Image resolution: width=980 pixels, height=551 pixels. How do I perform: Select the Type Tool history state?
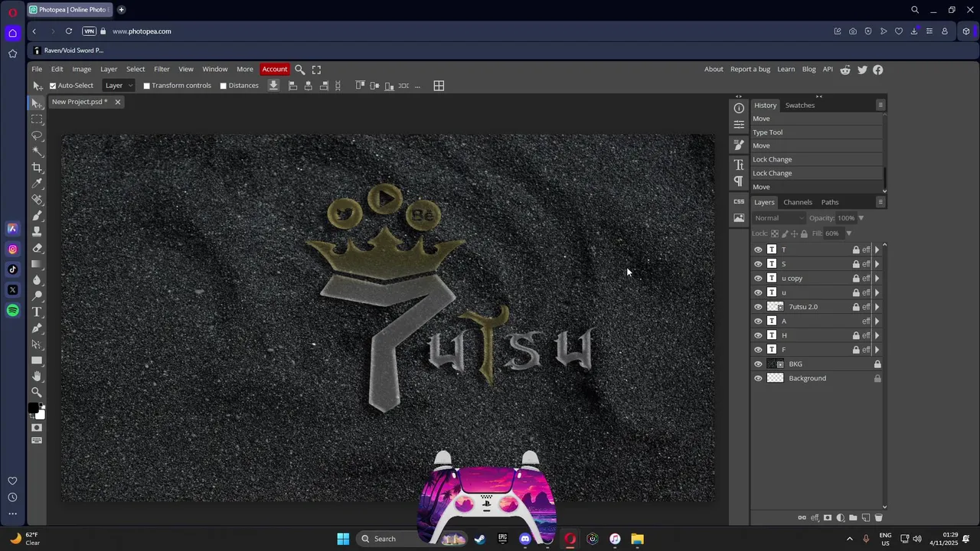[817, 132]
